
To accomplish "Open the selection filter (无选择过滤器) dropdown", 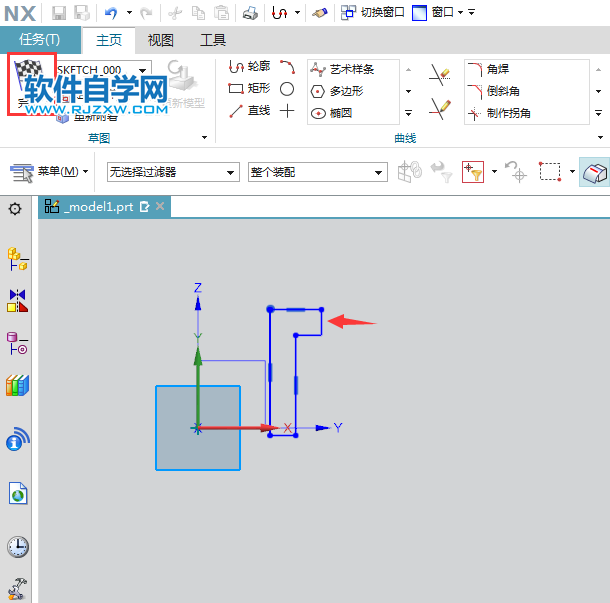I will [x=173, y=172].
